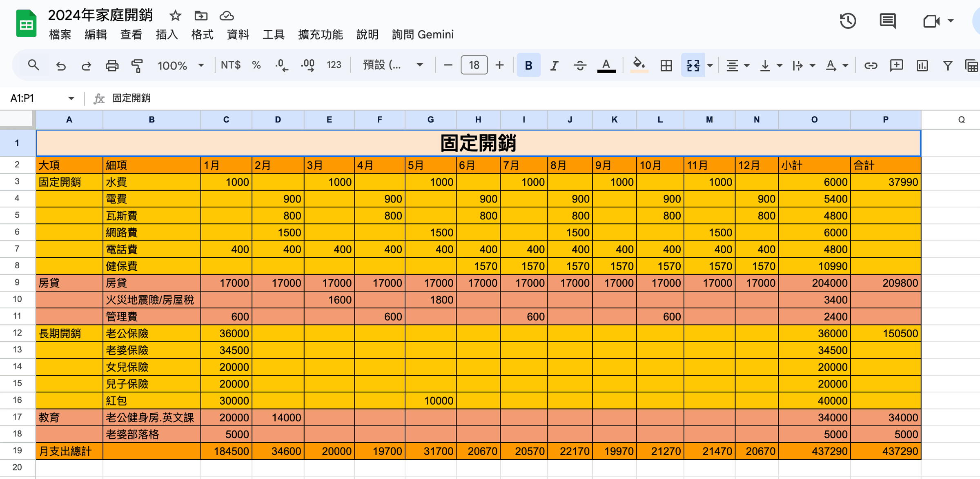
Task: Open the borders tool
Action: 666,65
